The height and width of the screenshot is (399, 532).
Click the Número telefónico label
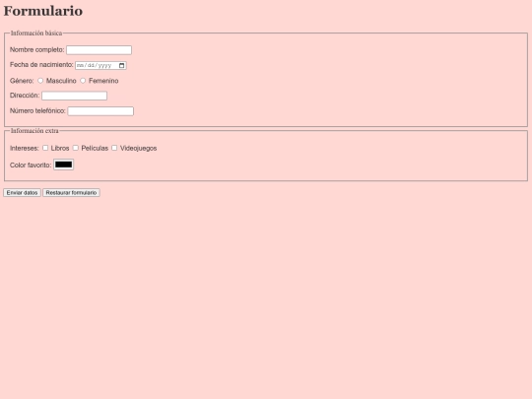(x=37, y=111)
